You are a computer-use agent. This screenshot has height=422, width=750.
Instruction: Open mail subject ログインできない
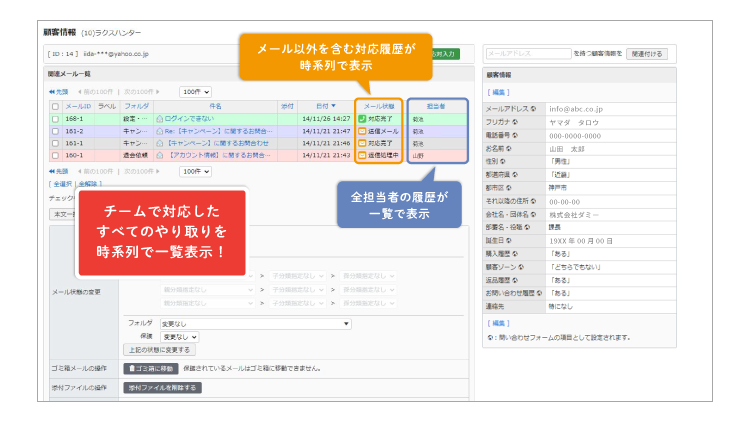(x=189, y=119)
